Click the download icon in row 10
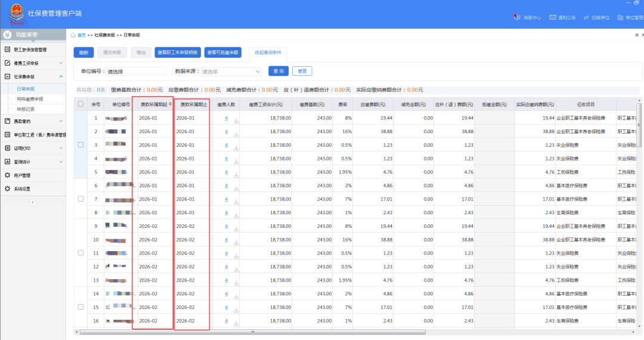Image resolution: width=644 pixels, height=340 pixels. coord(237,243)
